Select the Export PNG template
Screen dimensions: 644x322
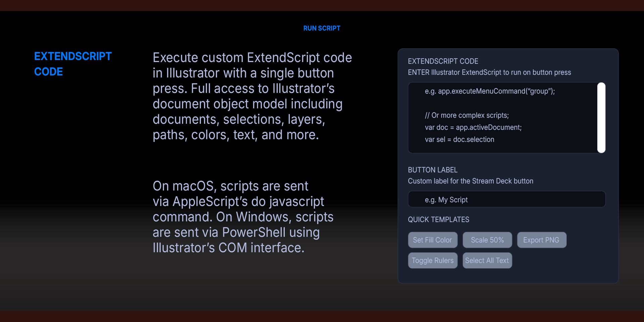point(542,240)
